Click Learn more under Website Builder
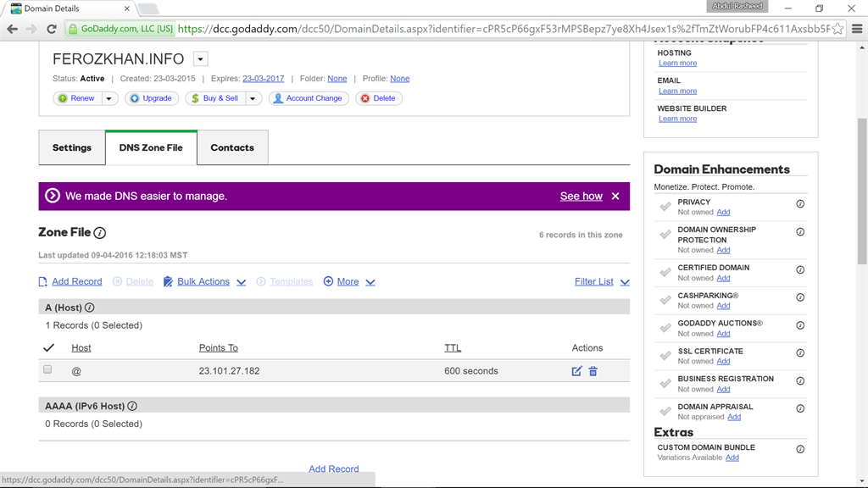868x488 pixels. [x=677, y=119]
